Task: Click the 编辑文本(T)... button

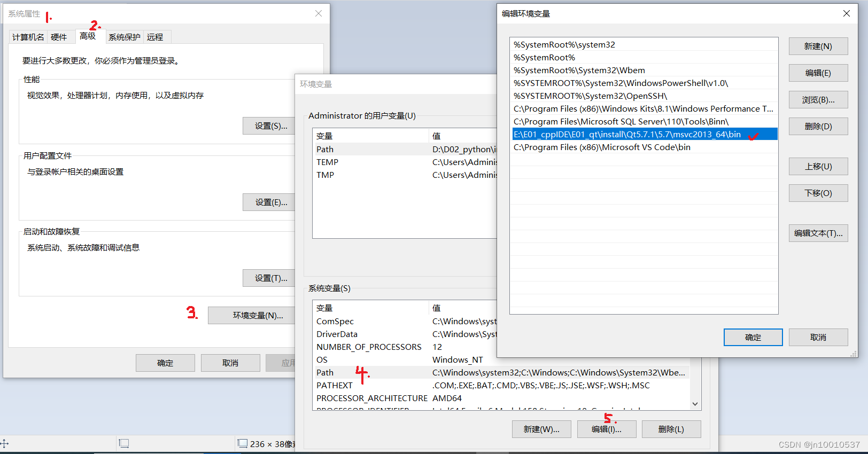Action: click(818, 233)
